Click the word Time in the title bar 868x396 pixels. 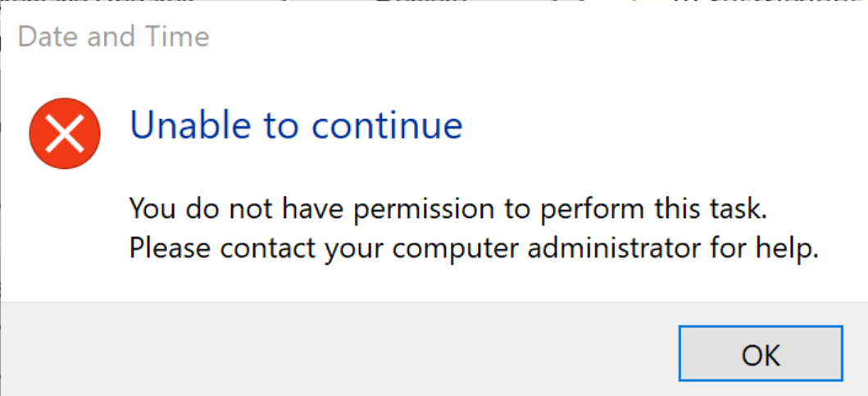point(179,37)
